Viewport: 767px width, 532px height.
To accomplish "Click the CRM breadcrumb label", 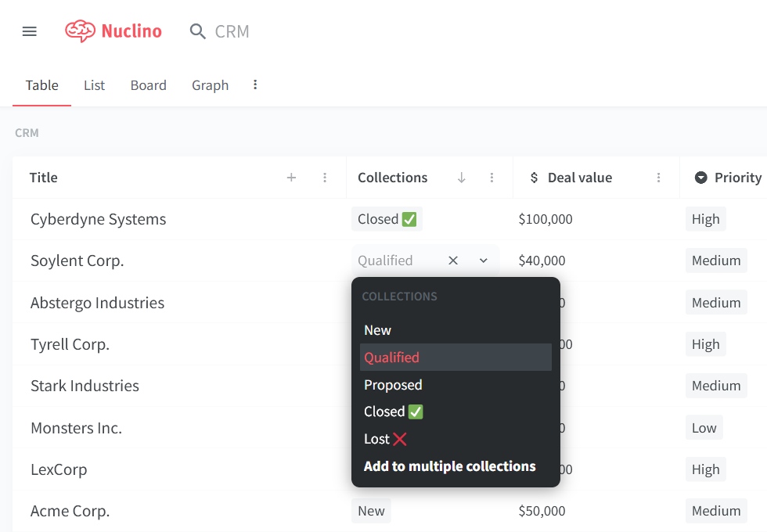I will pyautogui.click(x=27, y=133).
